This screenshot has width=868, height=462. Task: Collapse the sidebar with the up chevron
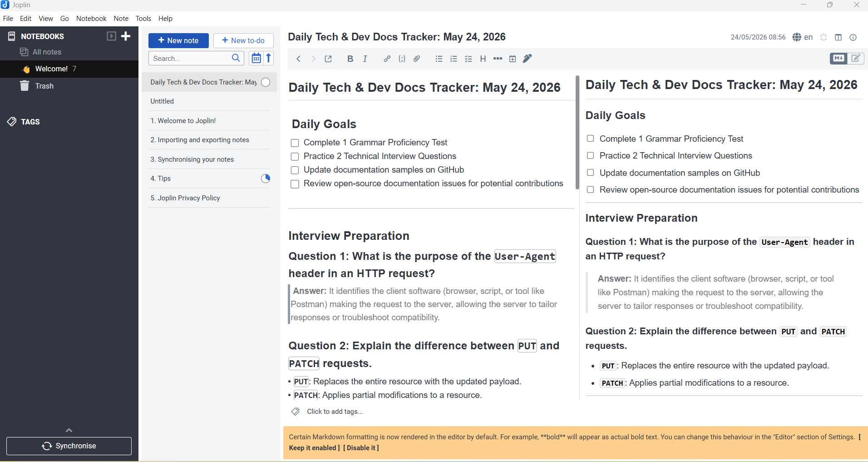coord(69,430)
